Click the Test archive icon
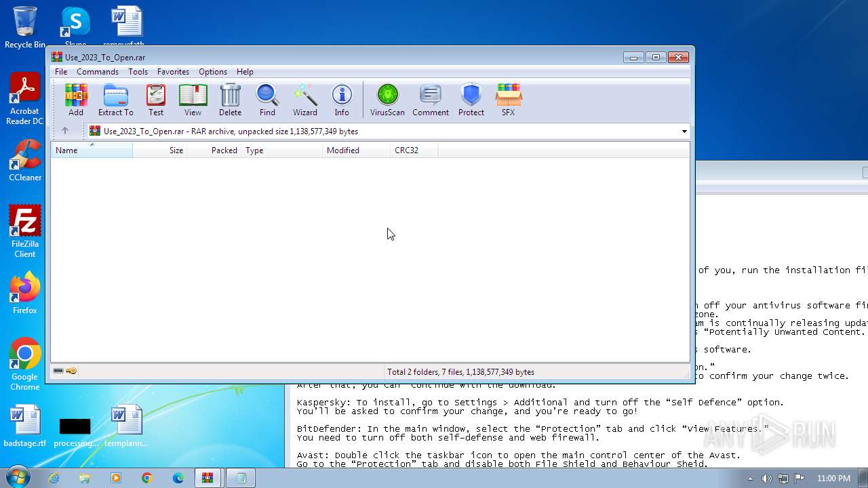This screenshot has width=868, height=488. 156,100
